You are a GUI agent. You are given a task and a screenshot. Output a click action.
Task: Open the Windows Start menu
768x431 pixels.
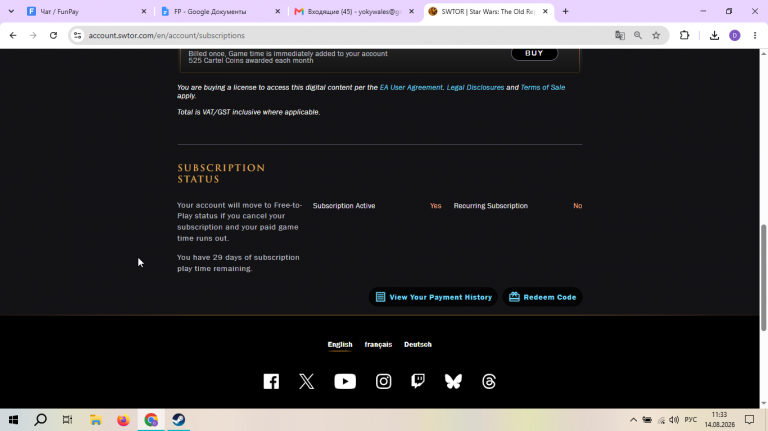coord(13,420)
